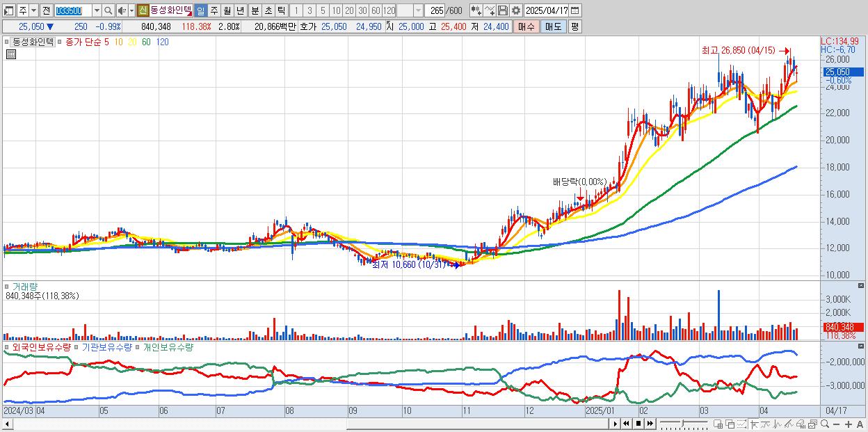Screen dimensions: 868x432
Task: Expand the sound options dropdown arrow
Action: coord(131,10)
